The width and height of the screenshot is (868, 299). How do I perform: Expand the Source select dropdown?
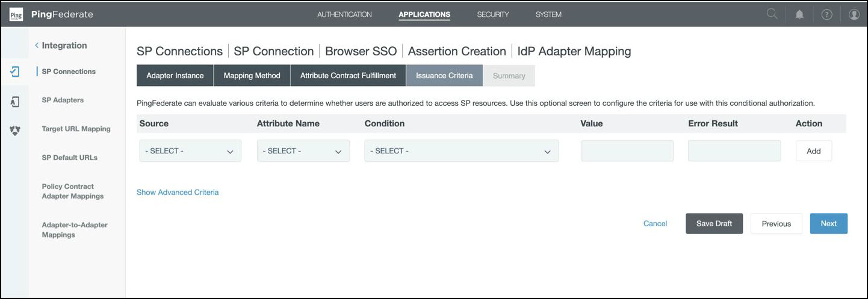point(190,151)
